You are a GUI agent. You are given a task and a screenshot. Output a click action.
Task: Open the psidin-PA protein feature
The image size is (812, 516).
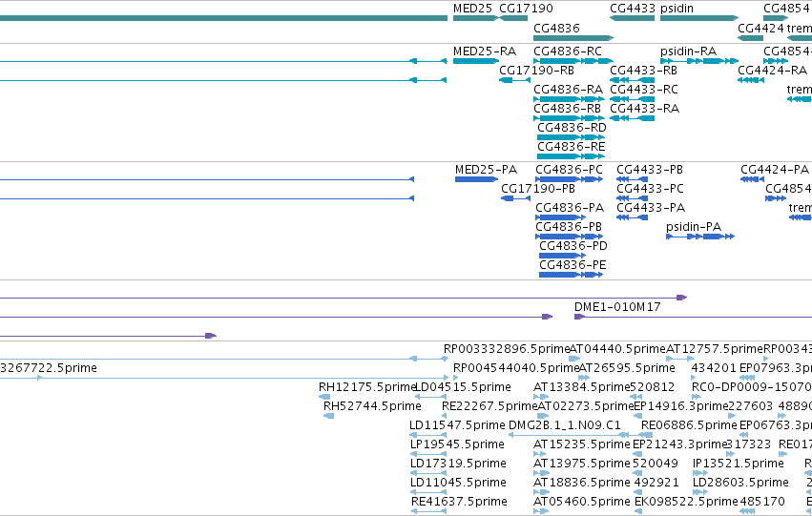(x=700, y=237)
